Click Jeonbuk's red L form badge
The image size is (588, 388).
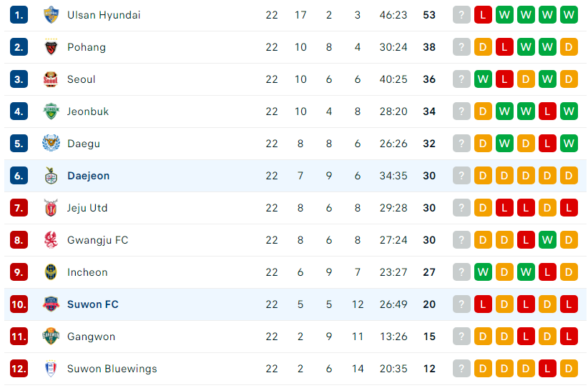(x=547, y=111)
